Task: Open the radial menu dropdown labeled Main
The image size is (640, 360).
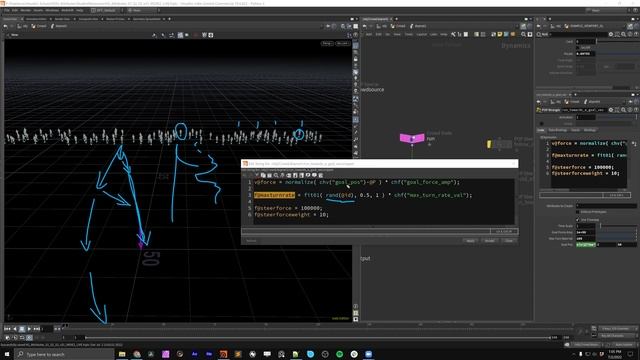Action: coord(142,10)
